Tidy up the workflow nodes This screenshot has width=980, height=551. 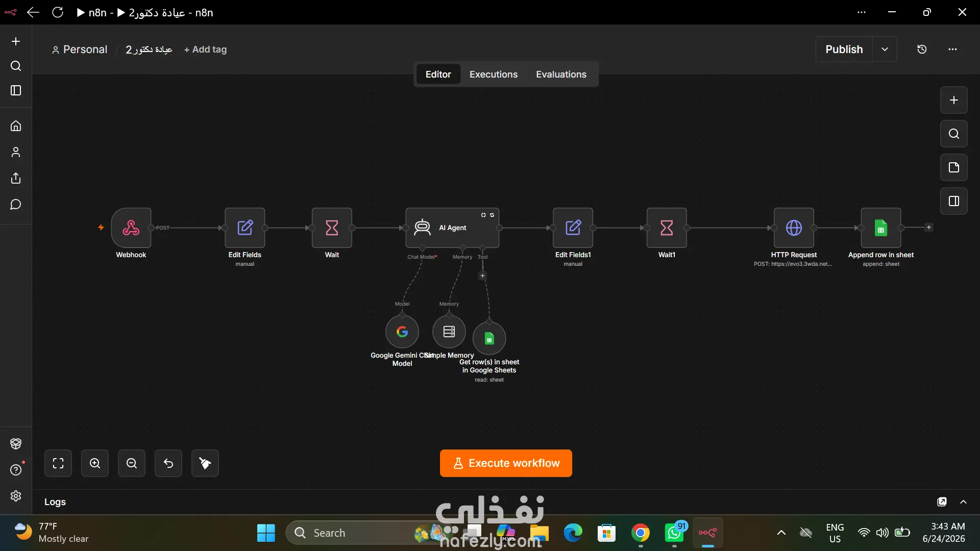coord(205,463)
